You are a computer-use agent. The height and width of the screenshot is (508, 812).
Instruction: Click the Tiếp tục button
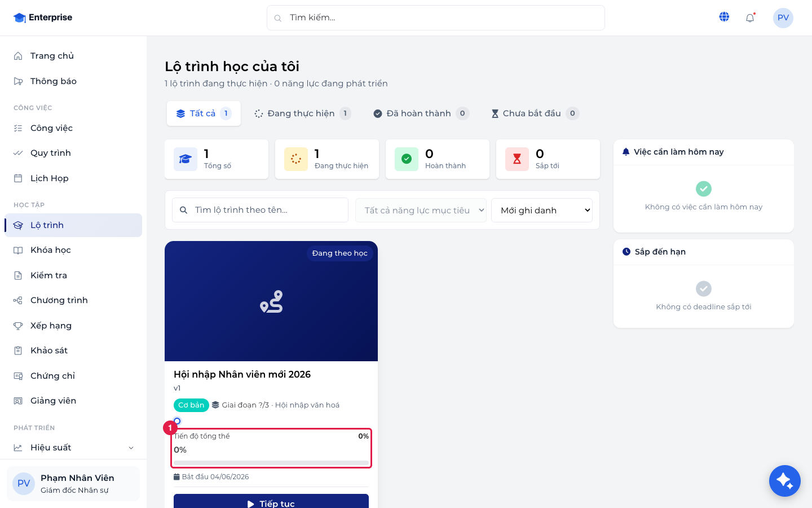(x=271, y=501)
